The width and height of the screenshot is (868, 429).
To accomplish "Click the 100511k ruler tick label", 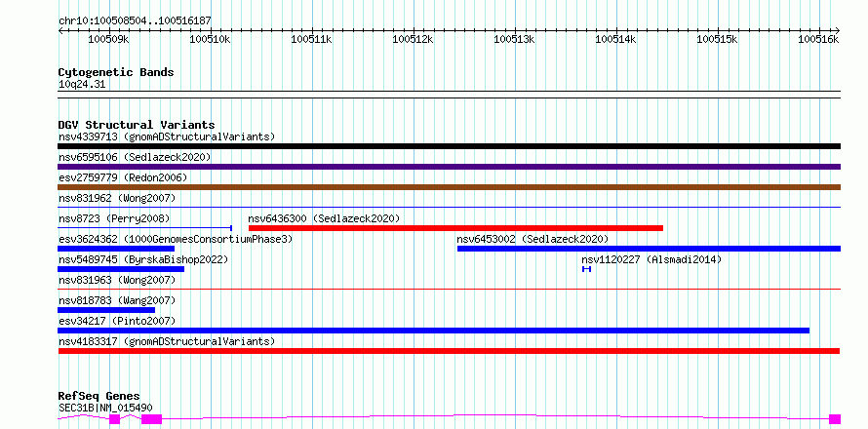I will pos(312,39).
